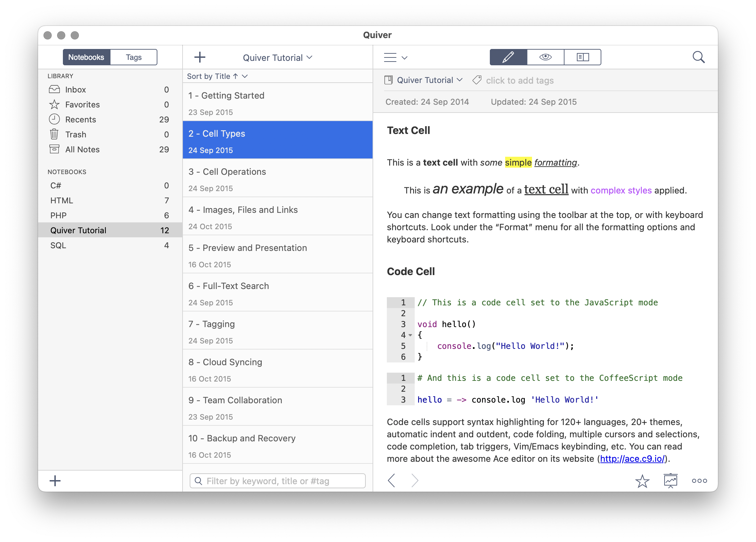Open search with the magnifier icon
Viewport: 756px width, 542px height.
[699, 57]
